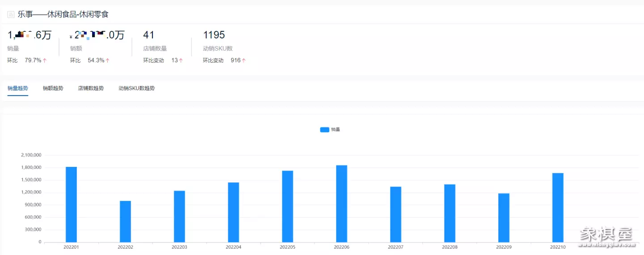Viewport: 644px width, 255px height.
Task: Click the brand icon beside 乐事 title
Action: tap(11, 15)
